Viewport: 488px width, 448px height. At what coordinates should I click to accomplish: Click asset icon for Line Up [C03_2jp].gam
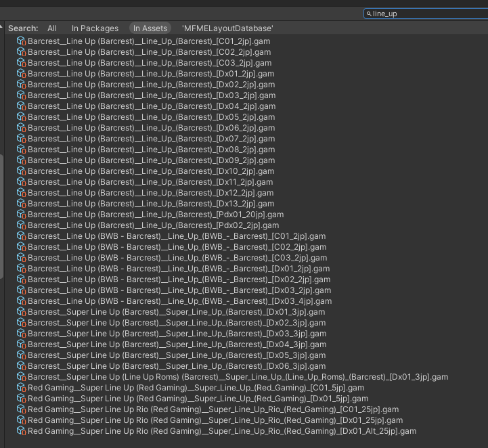[x=21, y=63]
